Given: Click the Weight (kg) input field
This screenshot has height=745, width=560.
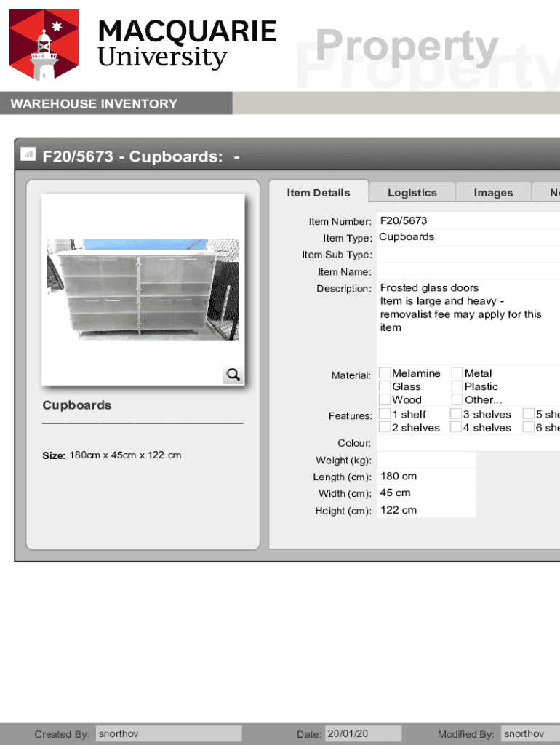Looking at the screenshot, I should pos(426,460).
